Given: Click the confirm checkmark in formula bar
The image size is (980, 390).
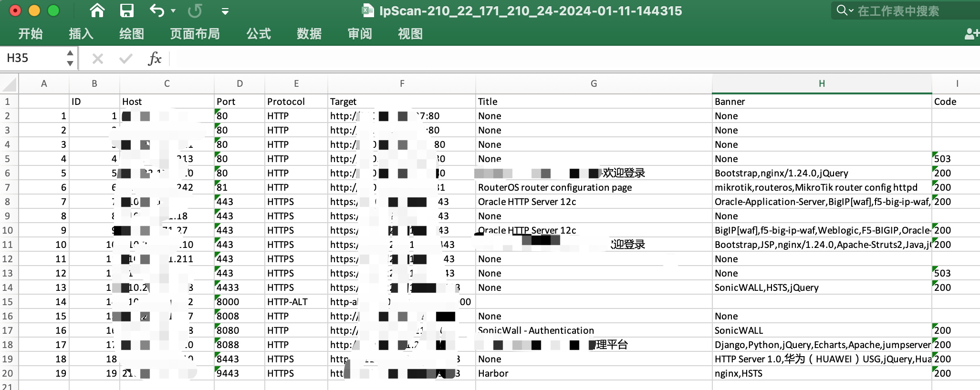Looking at the screenshot, I should [126, 59].
